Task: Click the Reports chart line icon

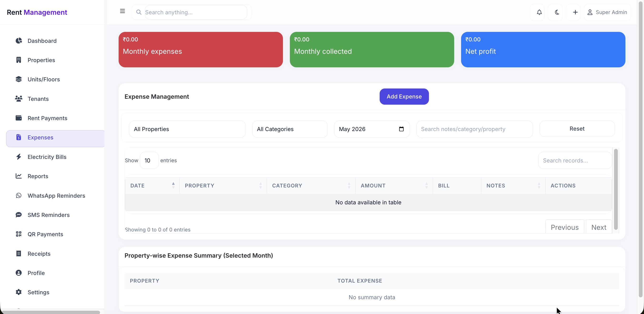Action: [x=19, y=176]
